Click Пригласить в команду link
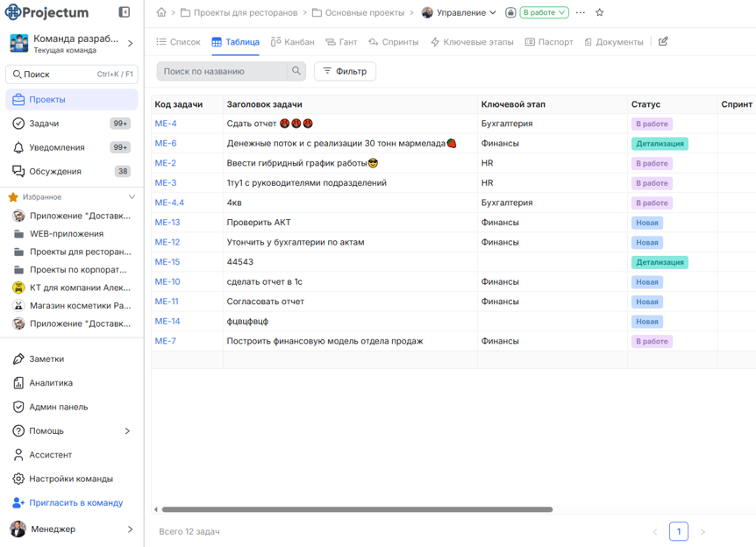756x547 pixels. click(68, 502)
